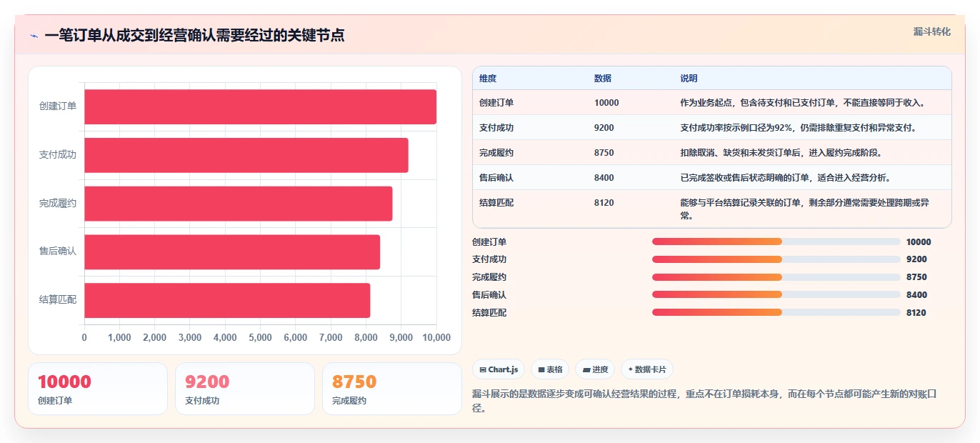980x443 pixels.
Task: Select the 支付成功 bar in the chart
Action: click(246, 155)
